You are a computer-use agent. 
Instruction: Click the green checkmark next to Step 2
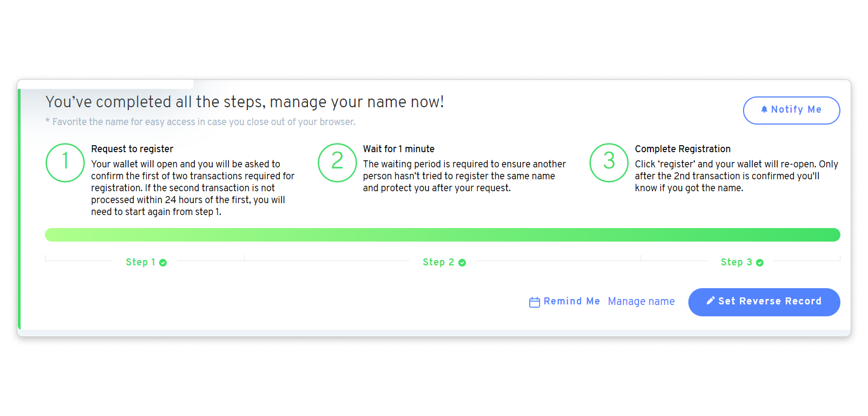462,263
